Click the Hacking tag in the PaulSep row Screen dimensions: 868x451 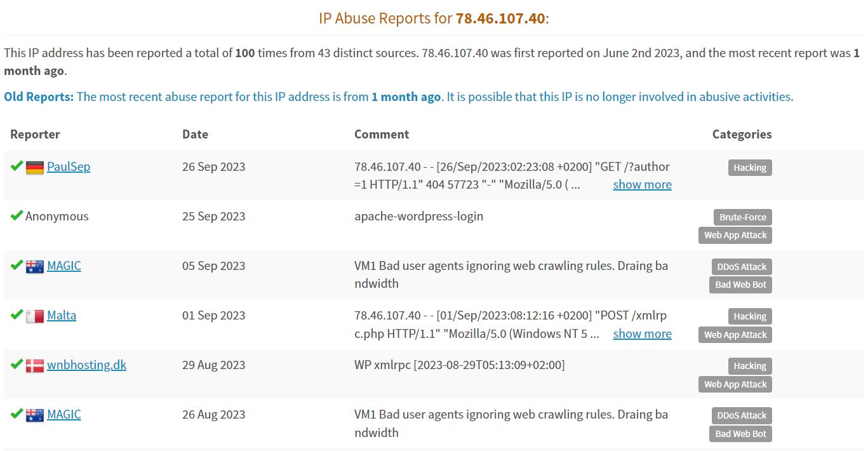750,168
